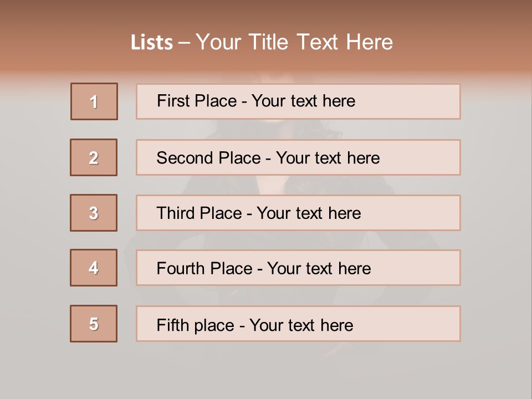Select 'Your text here' in Third Place row

coord(309,213)
